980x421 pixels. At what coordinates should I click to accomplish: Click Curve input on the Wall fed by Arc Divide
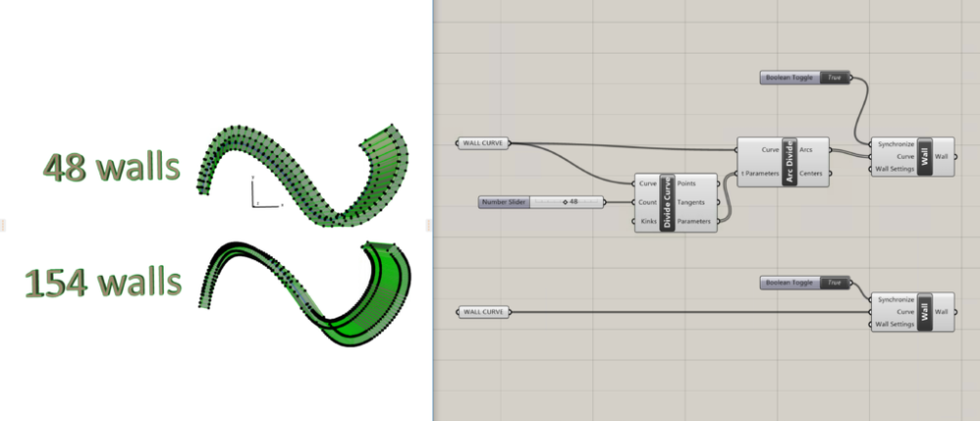tap(905, 156)
